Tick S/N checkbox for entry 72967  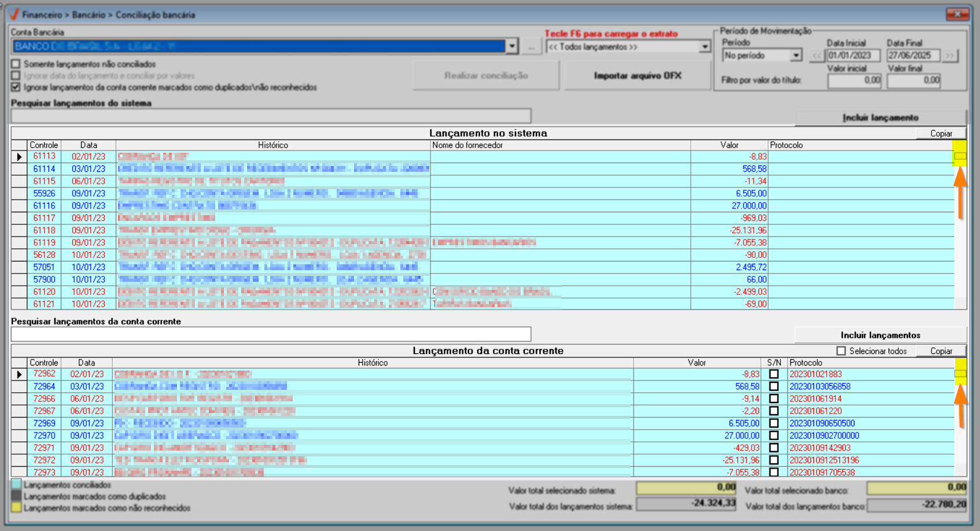774,411
